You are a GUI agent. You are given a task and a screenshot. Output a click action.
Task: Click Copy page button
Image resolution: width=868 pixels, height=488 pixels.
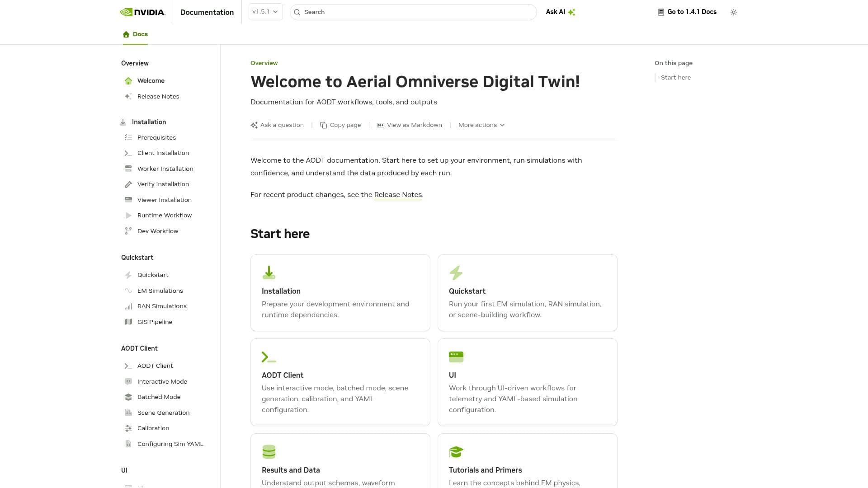[340, 125]
